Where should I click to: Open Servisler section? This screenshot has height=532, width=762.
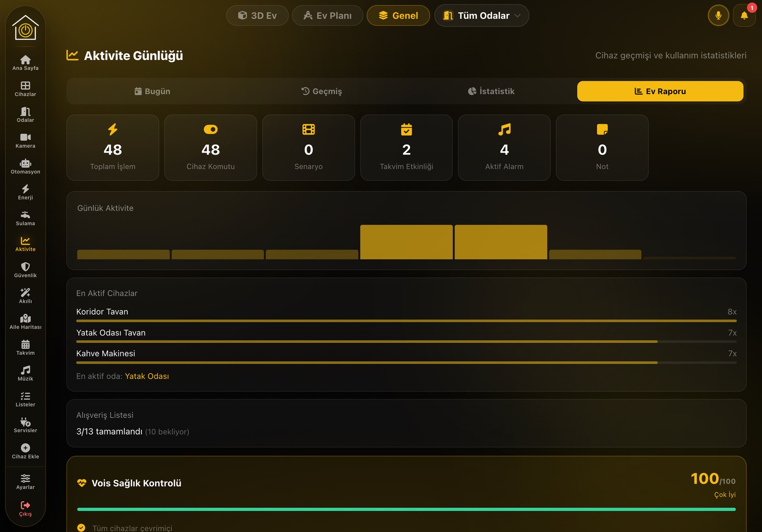(x=25, y=425)
